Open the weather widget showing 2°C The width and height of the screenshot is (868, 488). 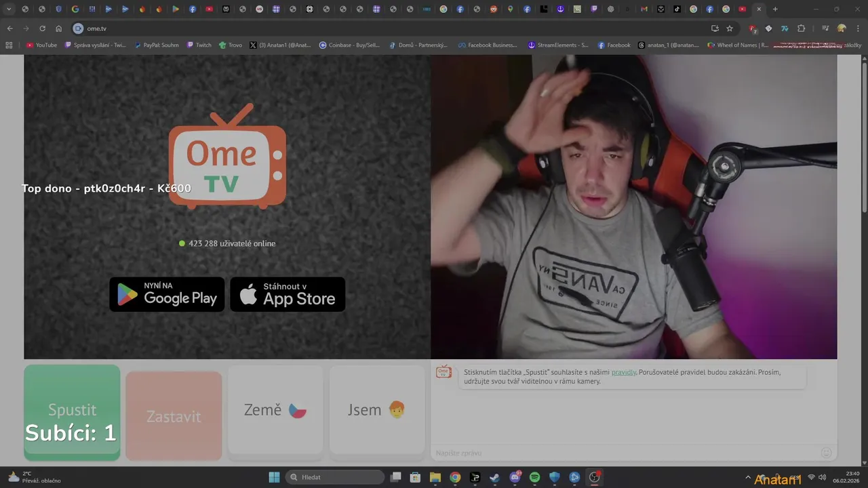[x=34, y=477]
